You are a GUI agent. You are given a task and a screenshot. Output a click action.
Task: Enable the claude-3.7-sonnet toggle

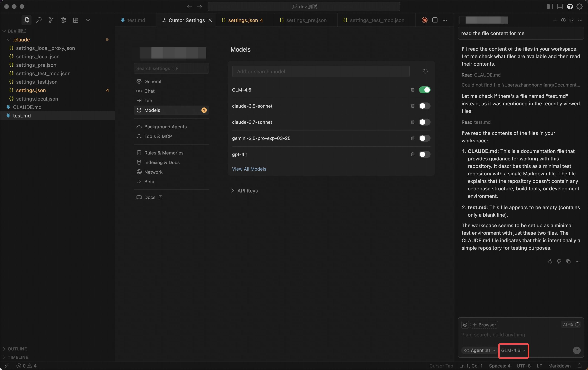(424, 122)
